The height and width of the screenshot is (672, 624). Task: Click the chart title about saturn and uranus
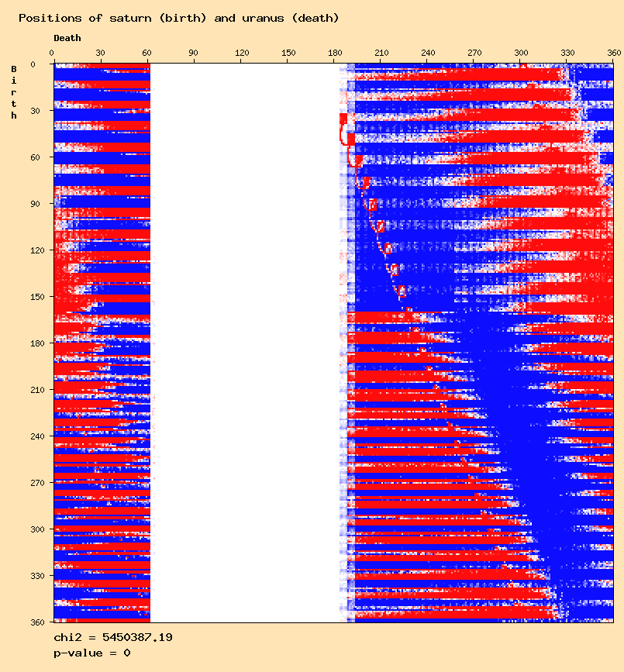pos(178,18)
